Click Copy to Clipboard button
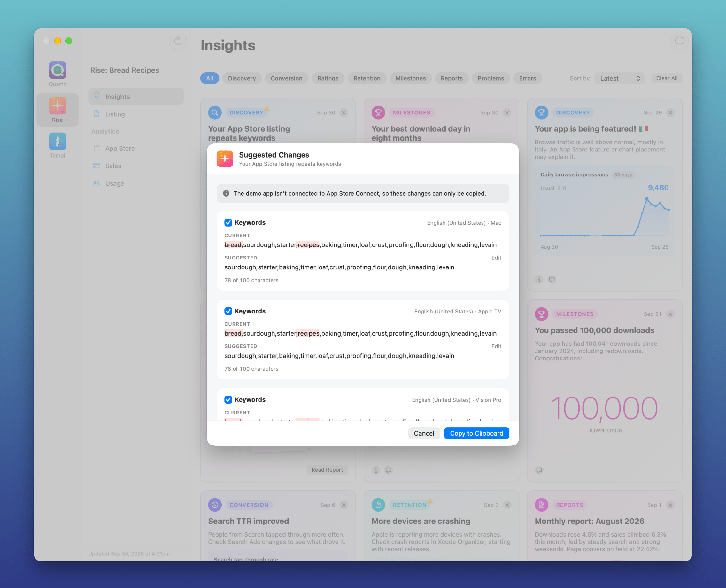The width and height of the screenshot is (726, 588). (476, 433)
